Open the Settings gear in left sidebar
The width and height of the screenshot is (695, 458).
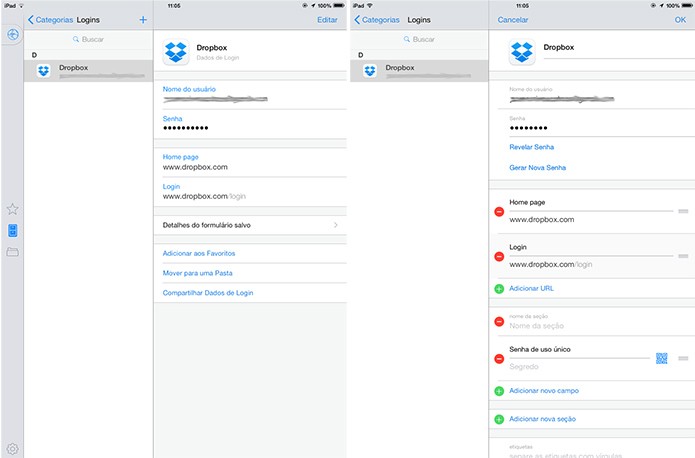12,449
